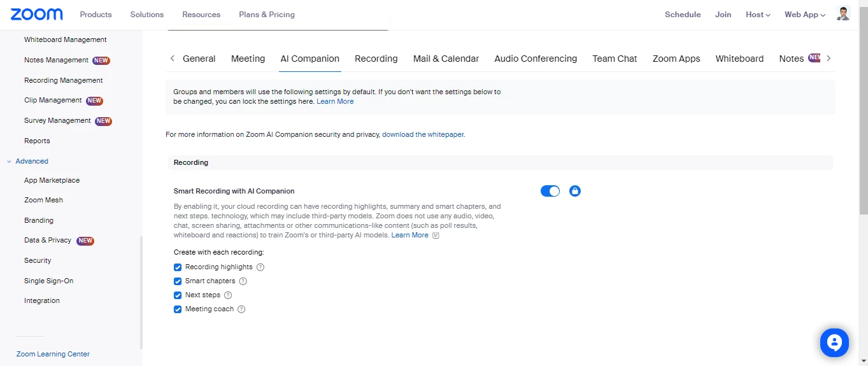Open download the whitepaper link

coord(423,134)
